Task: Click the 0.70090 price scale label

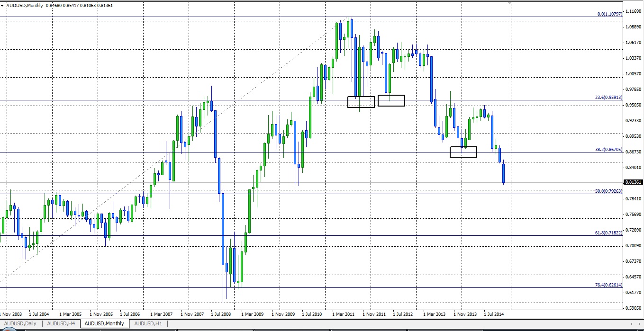Action: click(634, 245)
